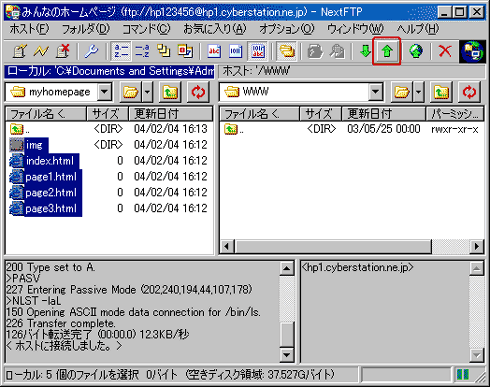
Task: Click the green upload arrow icon
Action: pyautogui.click(x=387, y=51)
